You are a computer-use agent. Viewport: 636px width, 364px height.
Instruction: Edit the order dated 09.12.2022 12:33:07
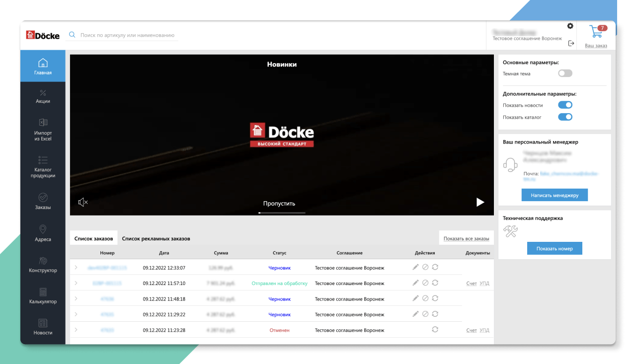[415, 267]
